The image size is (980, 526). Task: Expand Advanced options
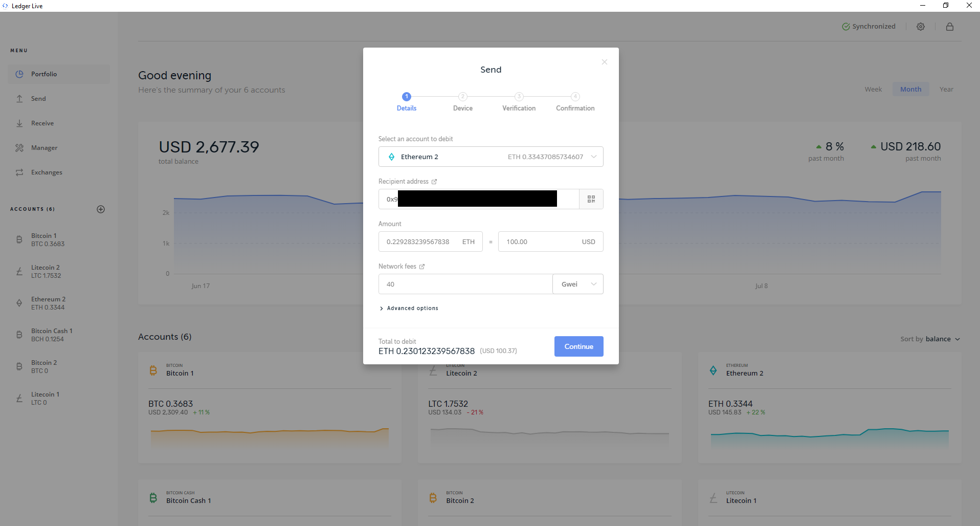409,308
